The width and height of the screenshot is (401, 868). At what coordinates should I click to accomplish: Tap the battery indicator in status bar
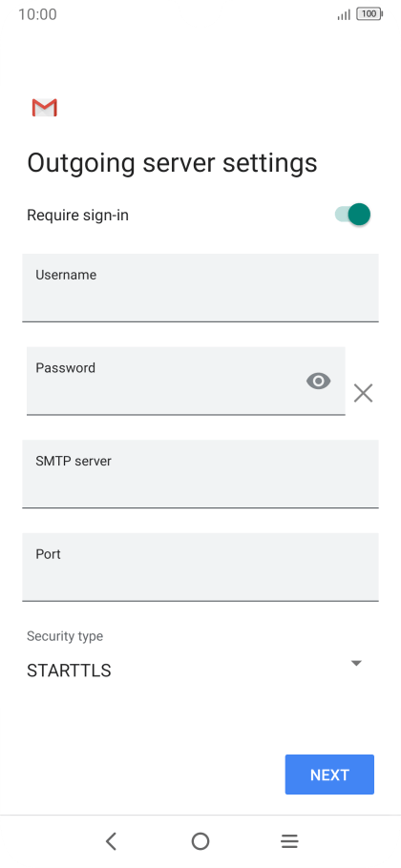[x=369, y=14]
